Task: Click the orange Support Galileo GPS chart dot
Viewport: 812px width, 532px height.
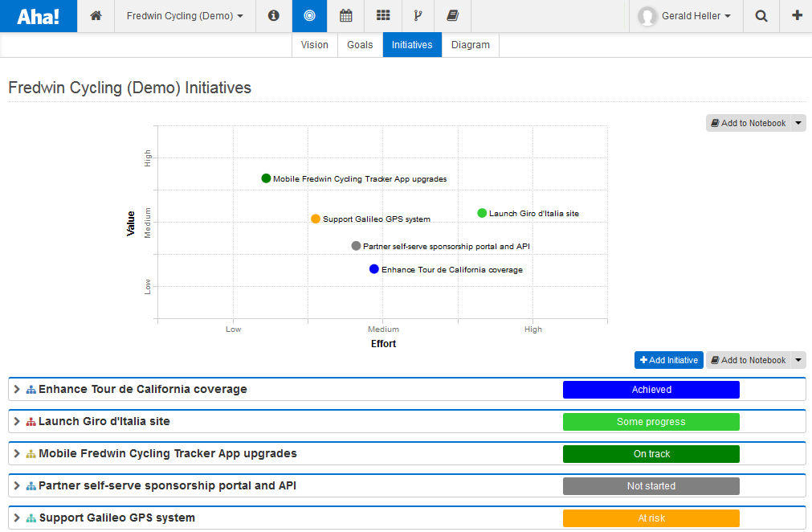Action: 316,219
